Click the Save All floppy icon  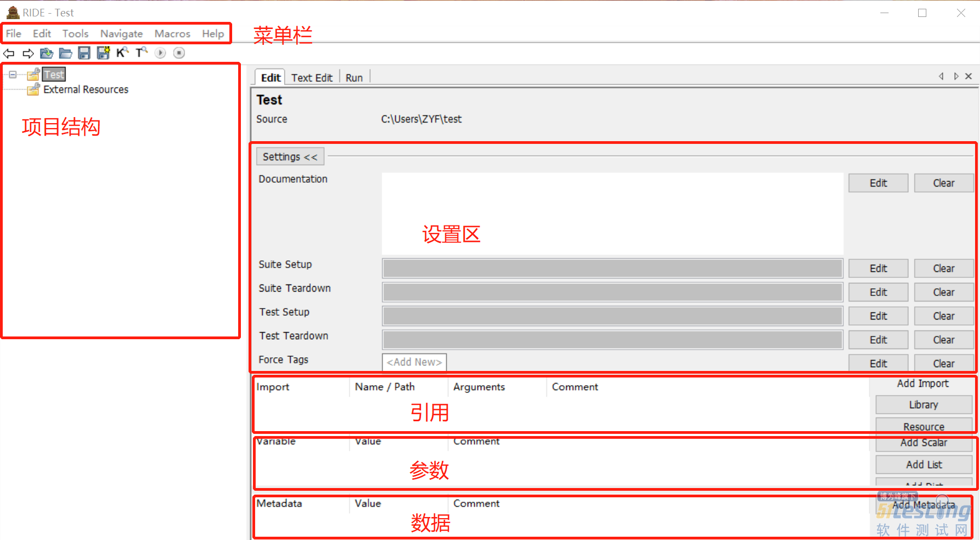pyautogui.click(x=103, y=53)
